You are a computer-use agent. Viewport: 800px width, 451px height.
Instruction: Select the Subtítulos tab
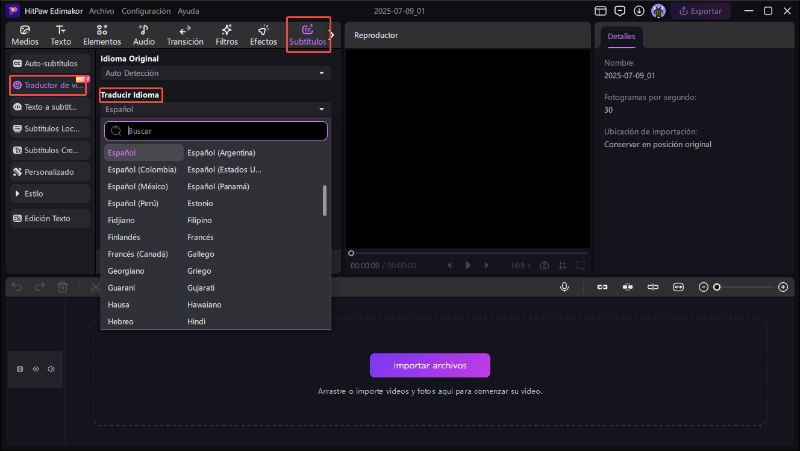pyautogui.click(x=308, y=35)
